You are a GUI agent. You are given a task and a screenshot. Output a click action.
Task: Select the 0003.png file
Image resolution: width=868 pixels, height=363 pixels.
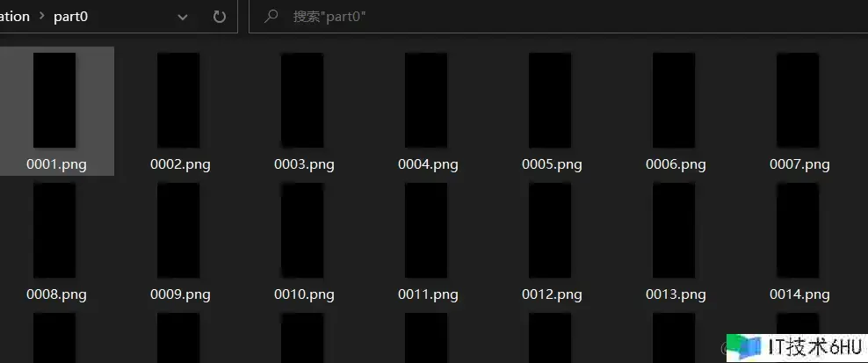pos(304,111)
